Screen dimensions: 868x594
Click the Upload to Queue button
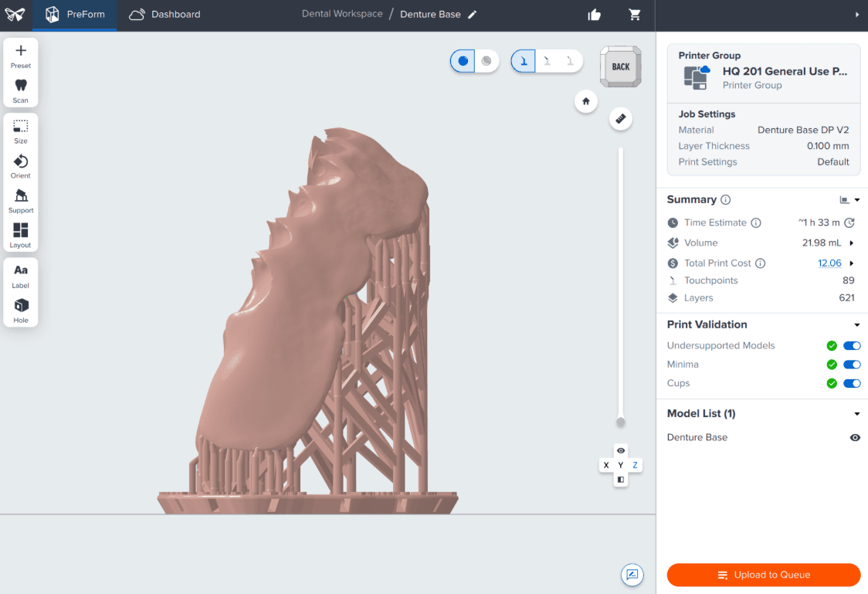(764, 575)
